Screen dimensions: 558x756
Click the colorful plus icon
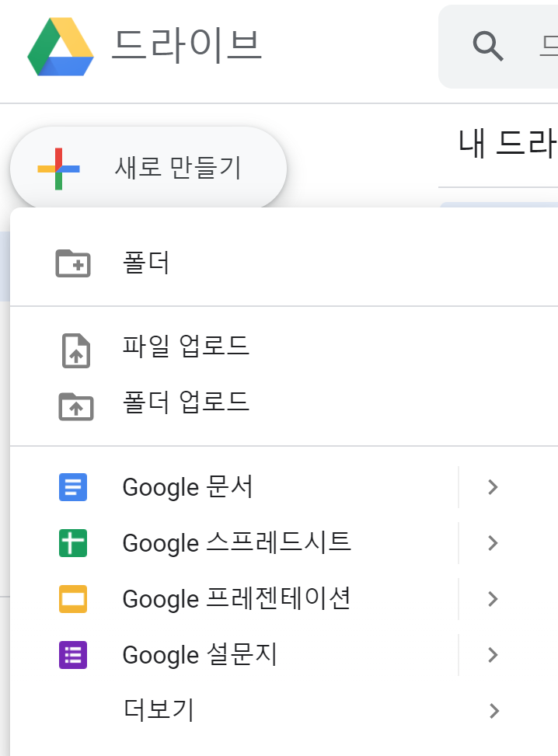[59, 169]
